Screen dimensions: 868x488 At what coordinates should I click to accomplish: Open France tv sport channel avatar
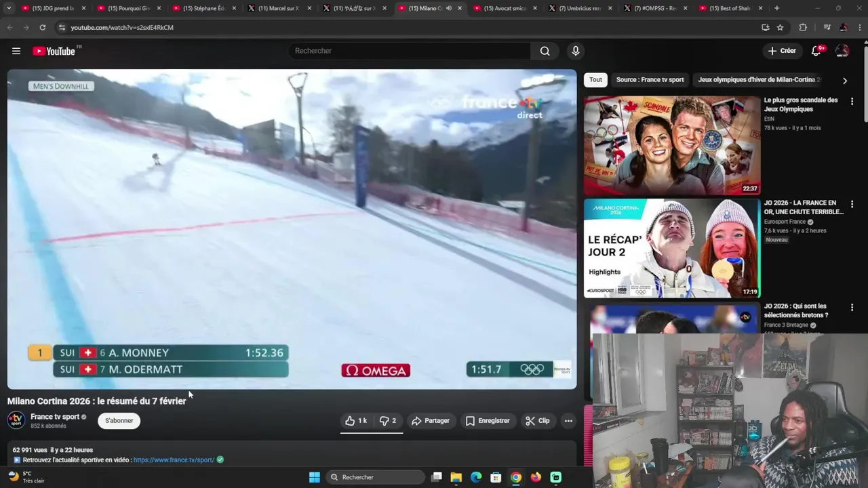coord(16,420)
